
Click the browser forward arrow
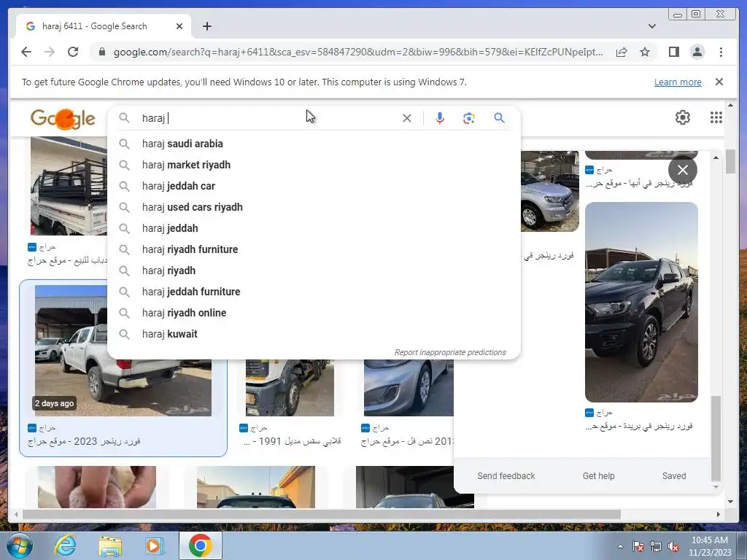point(50,52)
